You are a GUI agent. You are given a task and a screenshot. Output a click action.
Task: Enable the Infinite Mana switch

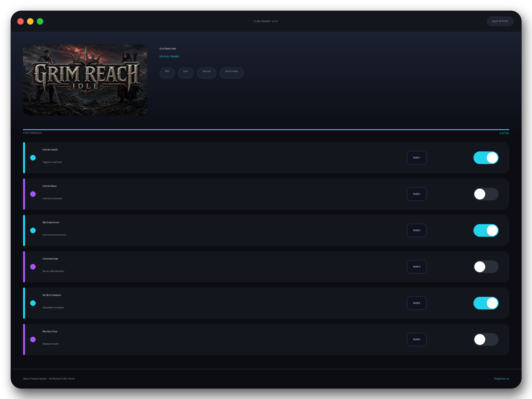[x=486, y=194]
